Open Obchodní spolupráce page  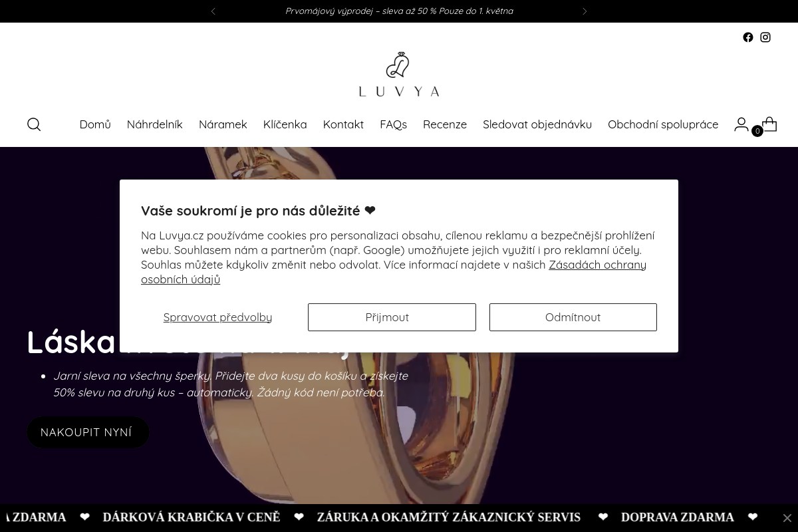[663, 124]
